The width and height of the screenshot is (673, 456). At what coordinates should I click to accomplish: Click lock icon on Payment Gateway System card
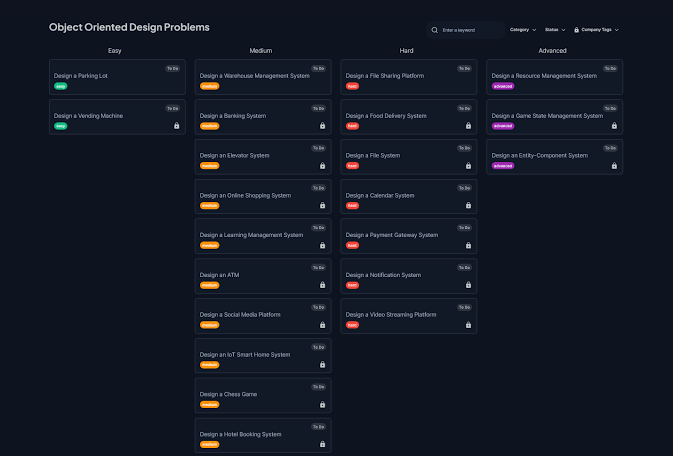(x=468, y=245)
